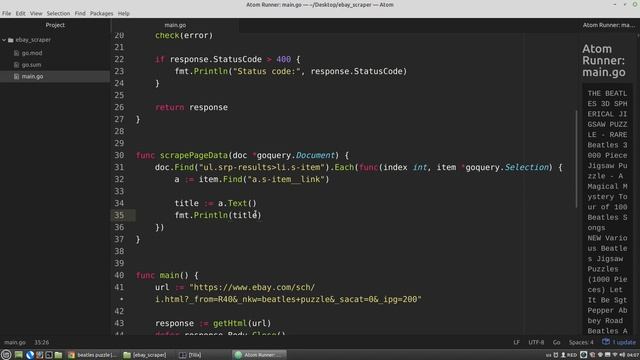Image resolution: width=640 pixels, height=360 pixels.
Task: Click the Project panel header
Action: [x=55, y=25]
